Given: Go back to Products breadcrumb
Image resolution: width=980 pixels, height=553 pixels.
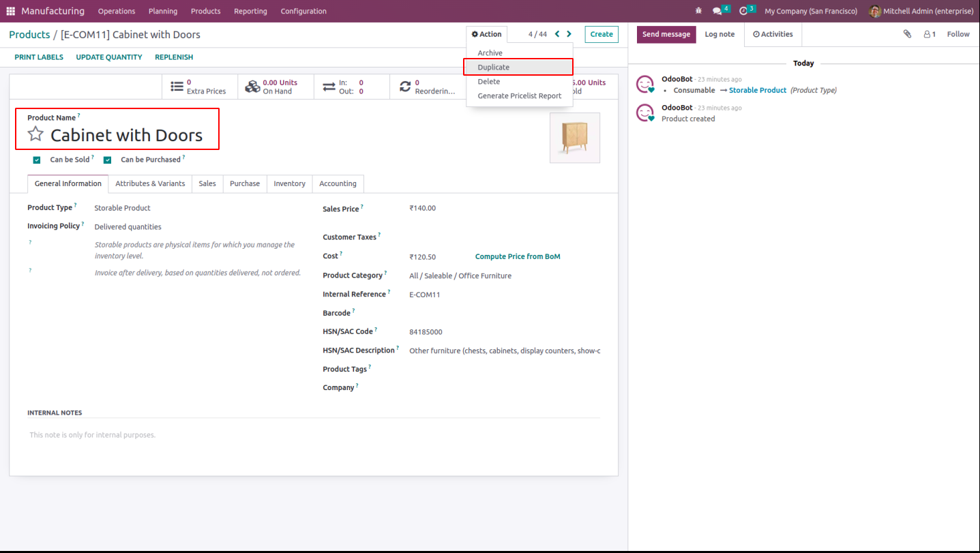Looking at the screenshot, I should coord(29,34).
